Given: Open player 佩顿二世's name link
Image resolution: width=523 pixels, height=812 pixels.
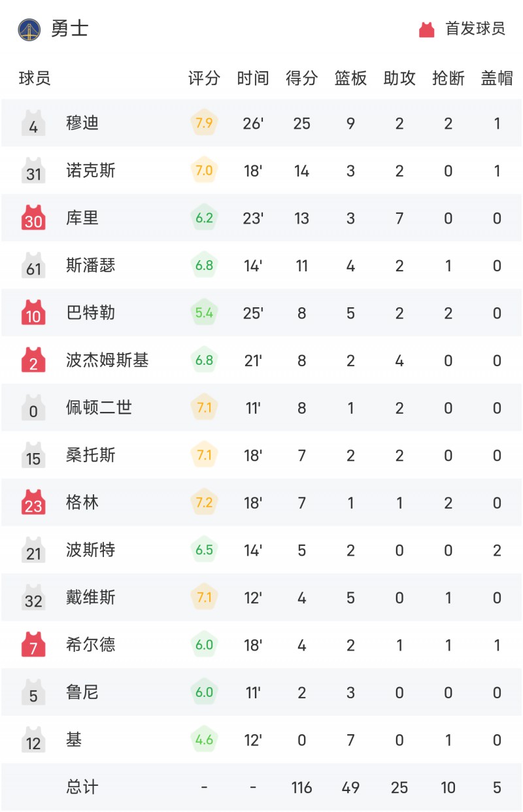Looking at the screenshot, I should (99, 407).
